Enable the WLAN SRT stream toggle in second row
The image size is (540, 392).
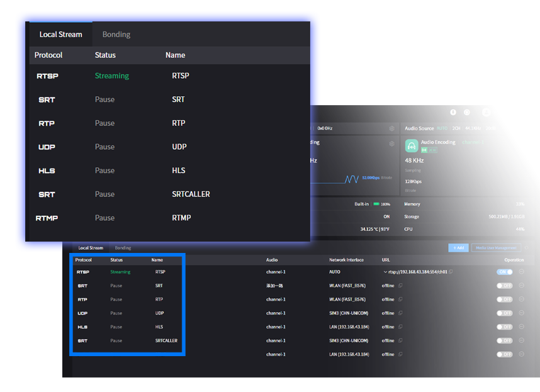click(x=504, y=286)
